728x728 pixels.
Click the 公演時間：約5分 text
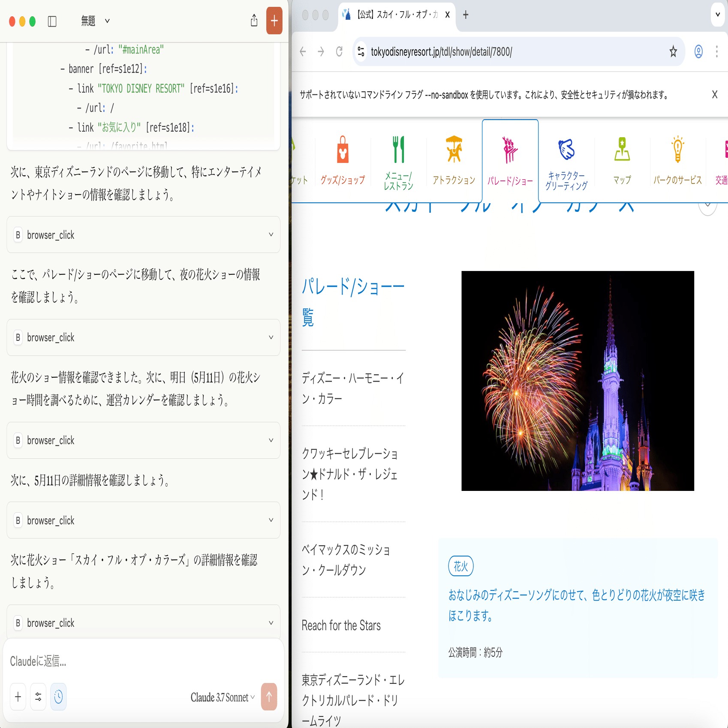coord(475,653)
